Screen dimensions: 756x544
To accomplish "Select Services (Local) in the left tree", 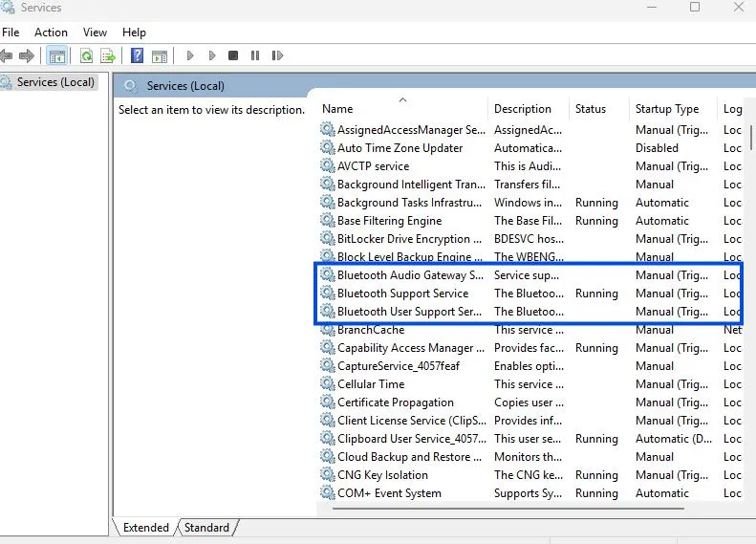I will tap(55, 82).
